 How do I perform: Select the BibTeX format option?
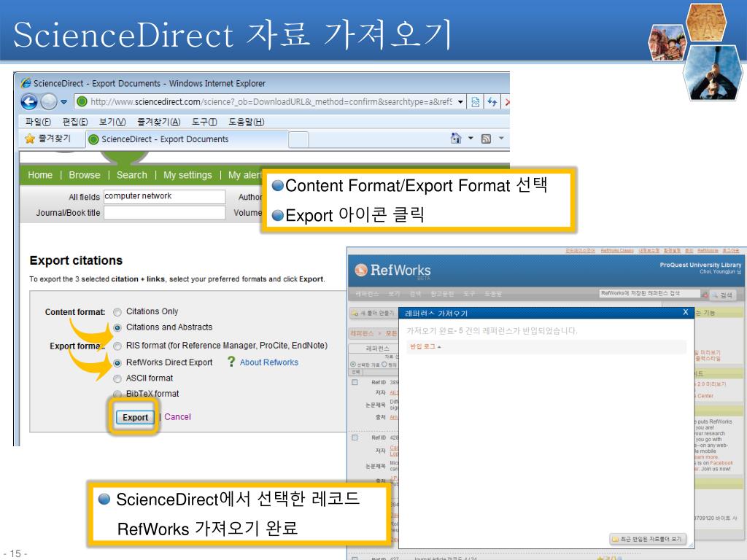pos(117,394)
